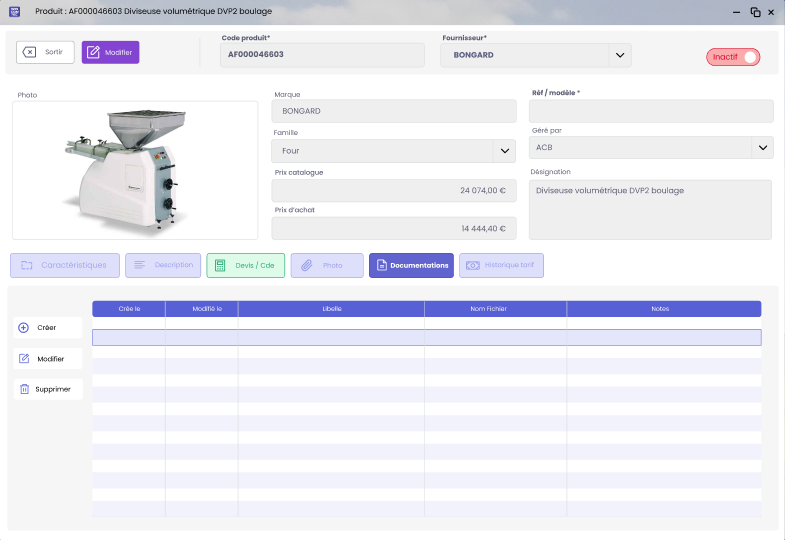Click the Historique tarif money icon
Screen dimensions: 785x540
[x=472, y=265]
